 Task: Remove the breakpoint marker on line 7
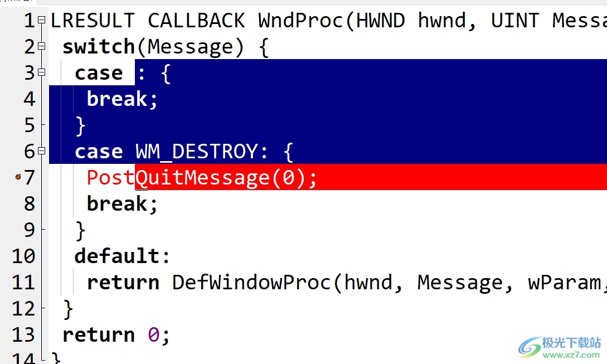[x=18, y=177]
